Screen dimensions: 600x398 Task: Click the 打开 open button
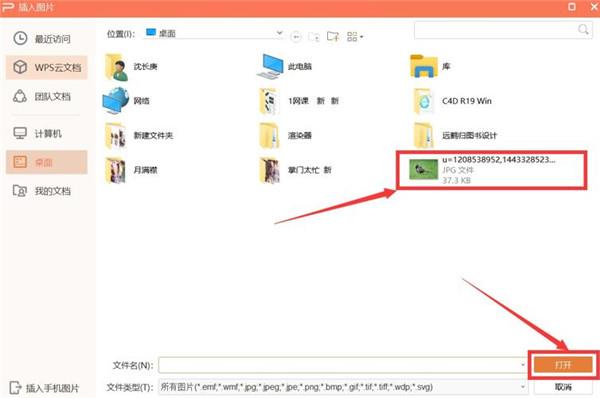563,365
